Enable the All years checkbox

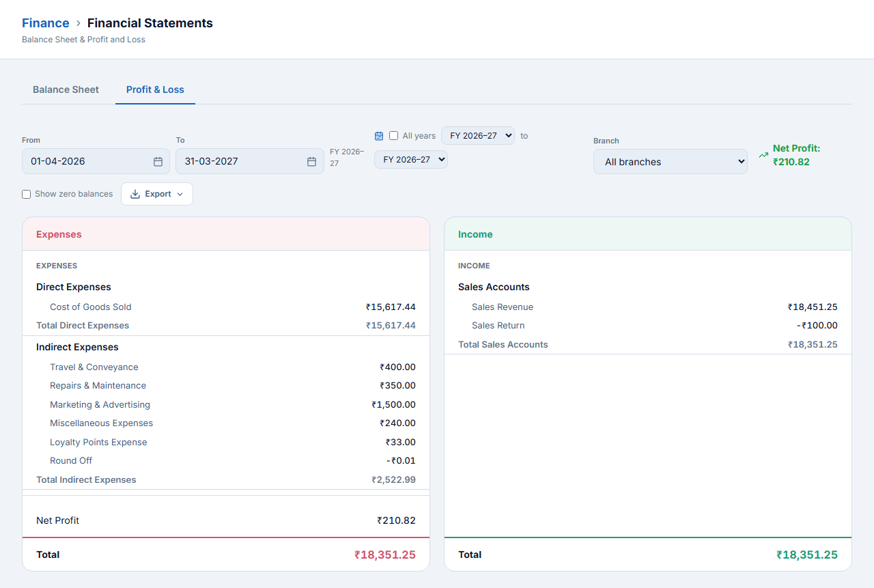coord(394,136)
